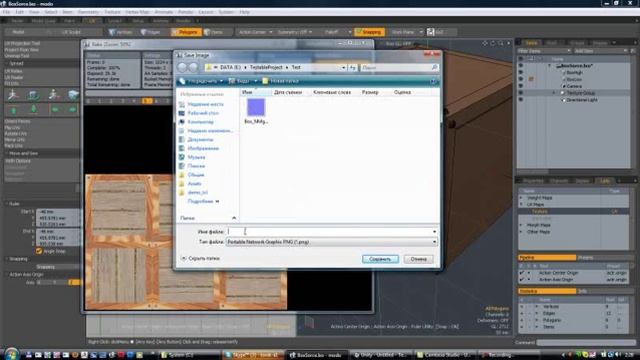Open Компьютер in favorites sidebar

click(x=200, y=122)
